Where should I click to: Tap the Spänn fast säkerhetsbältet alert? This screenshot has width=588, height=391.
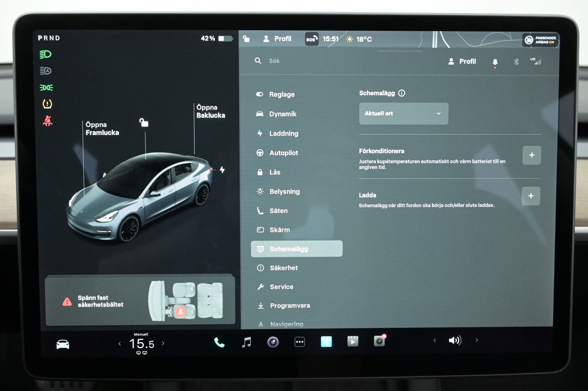[x=140, y=300]
